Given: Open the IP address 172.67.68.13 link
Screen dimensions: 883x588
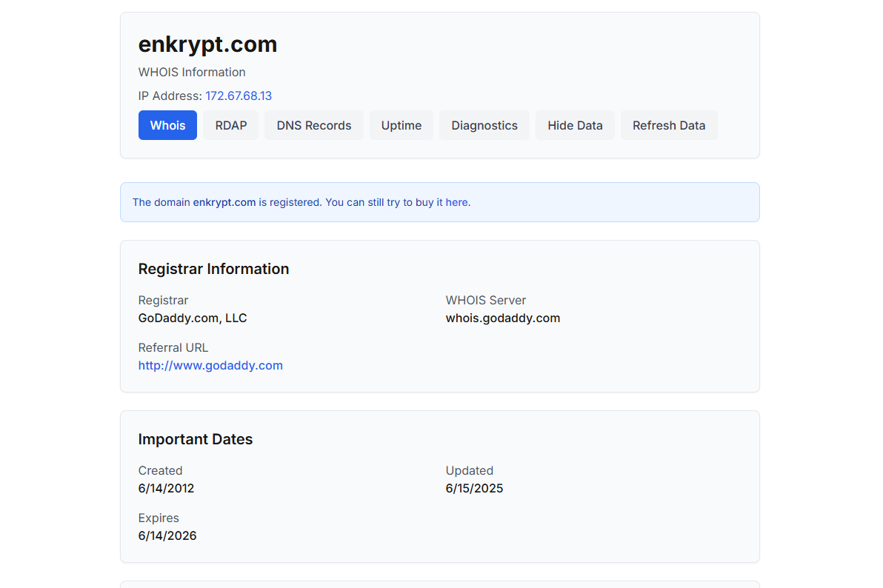Looking at the screenshot, I should [239, 96].
